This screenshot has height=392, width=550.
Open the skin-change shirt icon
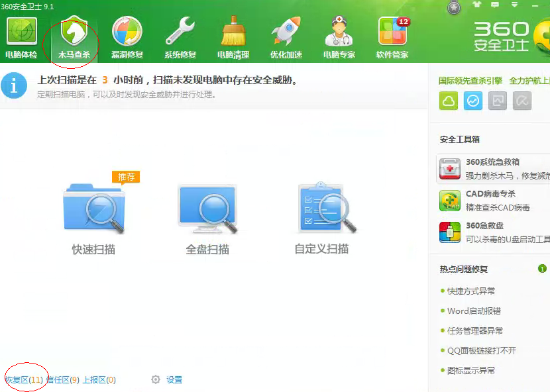(x=477, y=5)
